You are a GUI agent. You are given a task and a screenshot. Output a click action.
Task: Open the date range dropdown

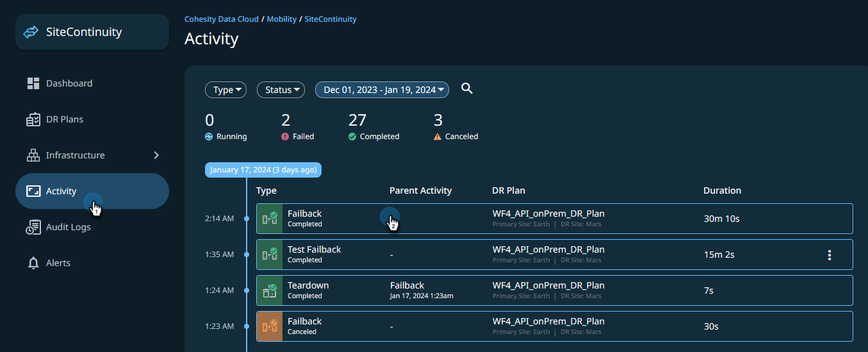pyautogui.click(x=382, y=90)
